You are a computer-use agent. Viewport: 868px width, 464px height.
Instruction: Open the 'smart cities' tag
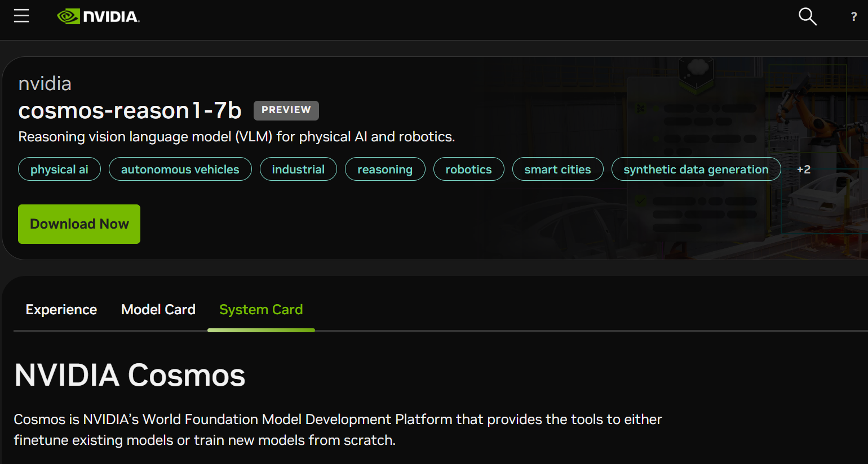point(557,169)
